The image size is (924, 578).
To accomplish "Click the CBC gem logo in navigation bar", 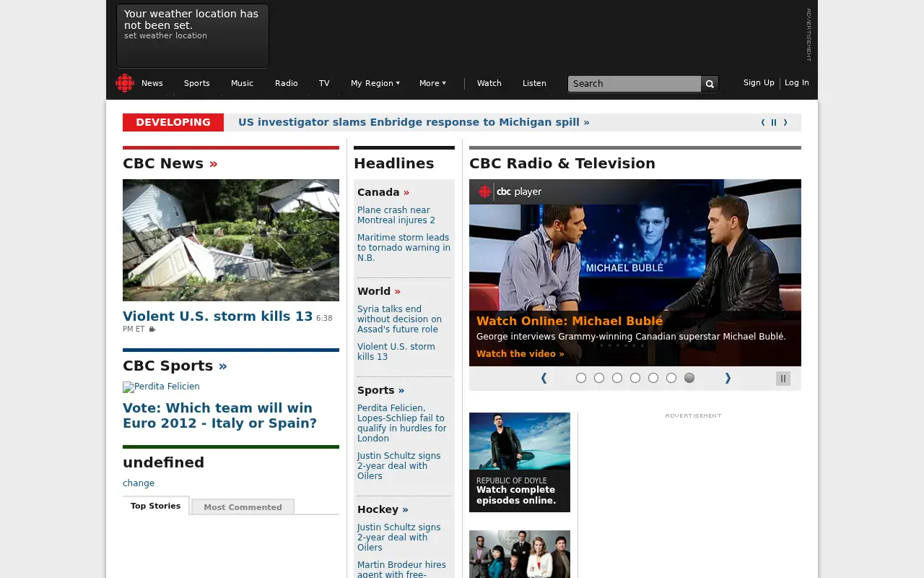I will [125, 83].
